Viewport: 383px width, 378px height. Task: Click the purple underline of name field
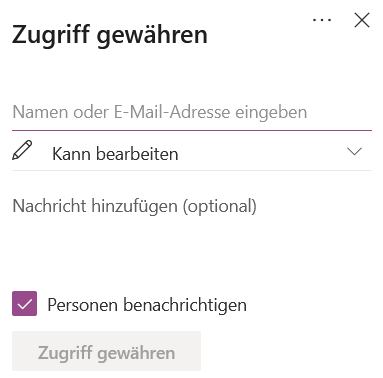point(192,130)
